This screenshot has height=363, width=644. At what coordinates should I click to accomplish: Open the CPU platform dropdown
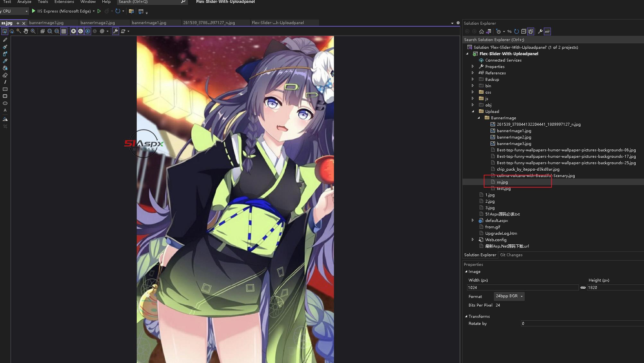click(x=27, y=11)
